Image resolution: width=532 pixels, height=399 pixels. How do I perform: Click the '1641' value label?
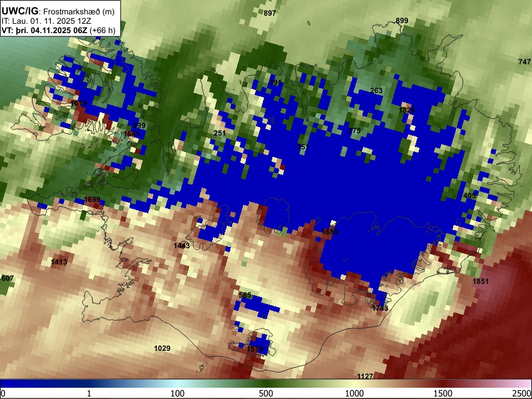pos(131,134)
